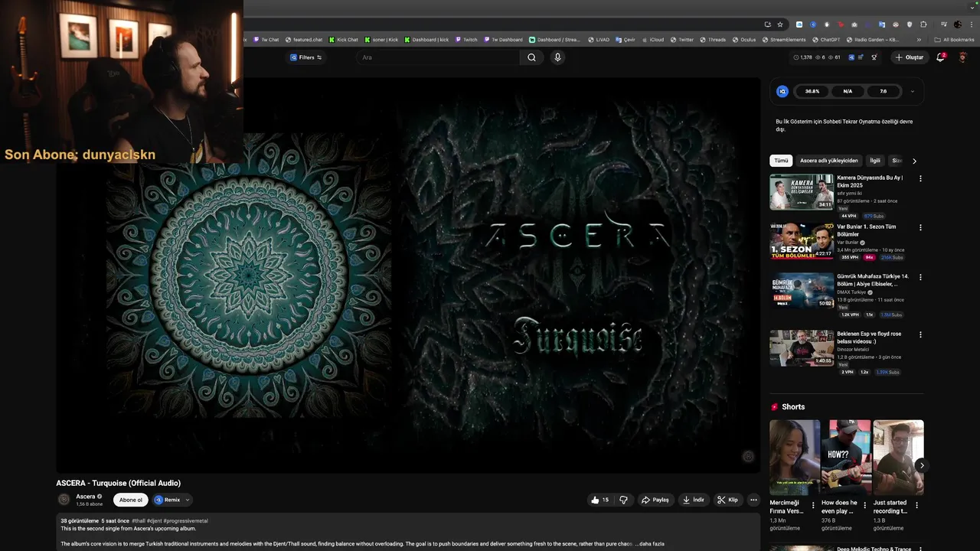The height and width of the screenshot is (551, 980).
Task: Click the blue IQ badge icon
Action: [782, 91]
